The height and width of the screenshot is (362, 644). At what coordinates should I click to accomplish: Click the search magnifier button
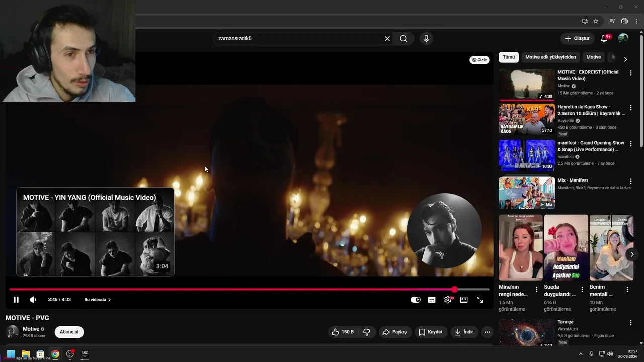click(x=404, y=39)
